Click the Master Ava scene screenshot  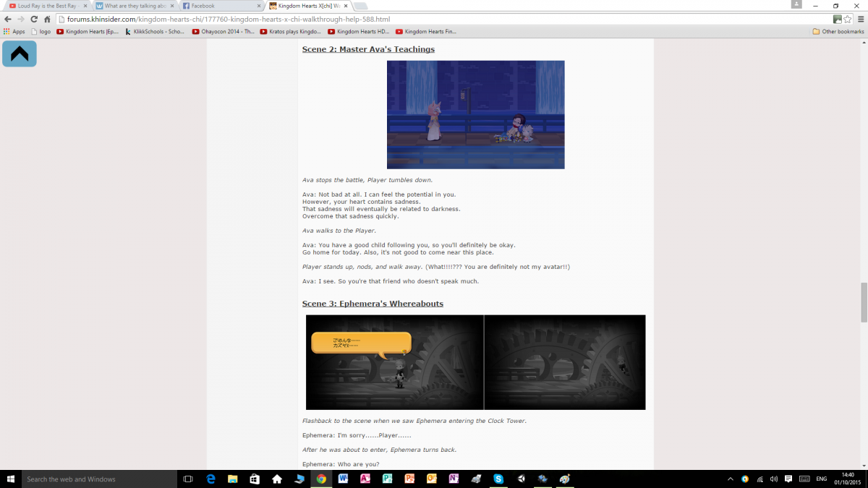coord(475,114)
